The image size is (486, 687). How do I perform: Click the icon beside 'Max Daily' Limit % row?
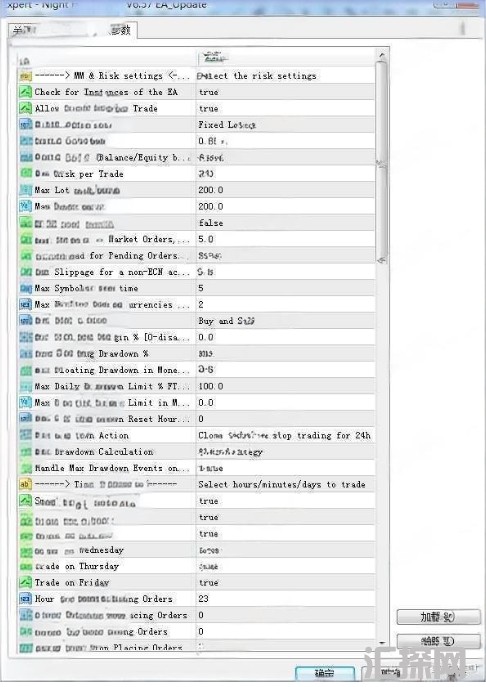(25, 386)
